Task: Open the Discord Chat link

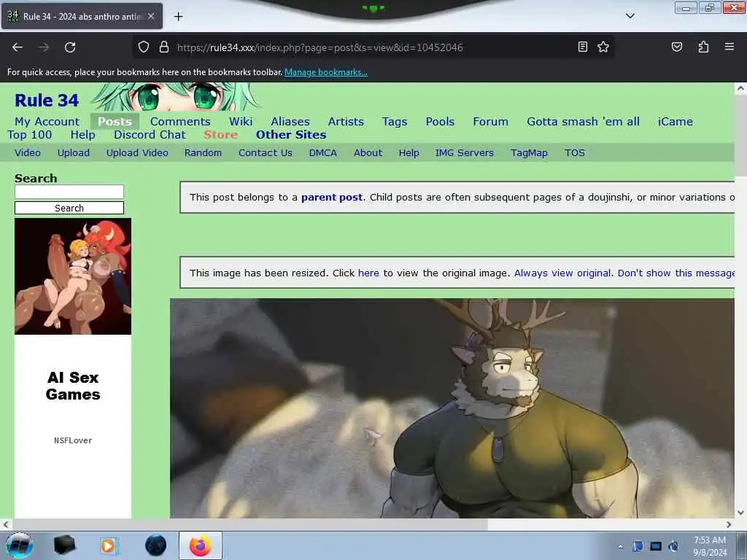Action: (150, 135)
